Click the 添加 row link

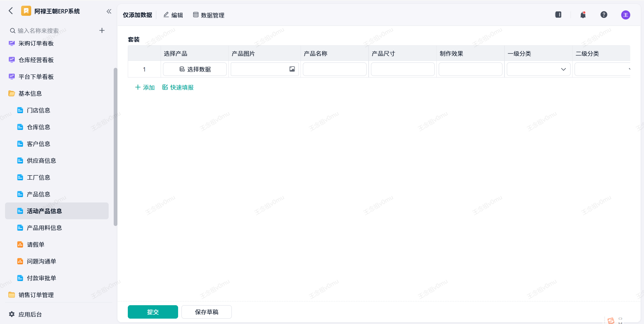point(145,87)
